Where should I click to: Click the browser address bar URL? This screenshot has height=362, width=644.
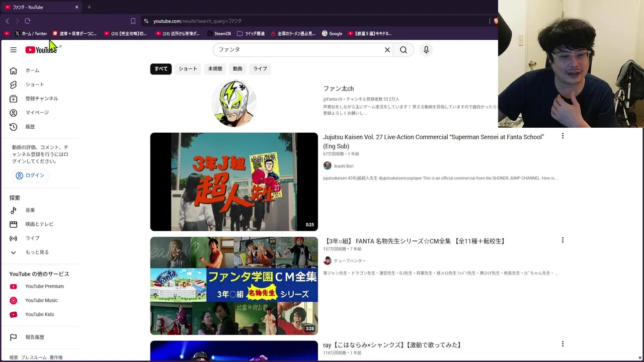pos(197,21)
